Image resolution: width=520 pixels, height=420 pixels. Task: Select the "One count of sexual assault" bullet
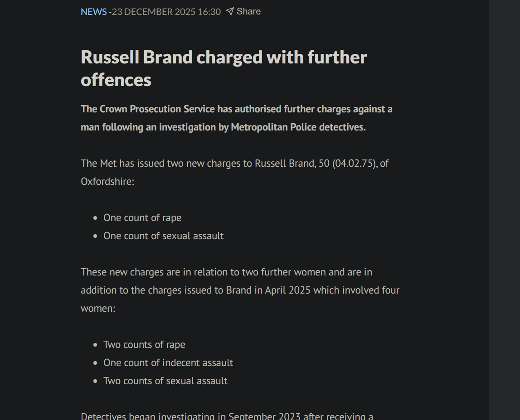(163, 236)
